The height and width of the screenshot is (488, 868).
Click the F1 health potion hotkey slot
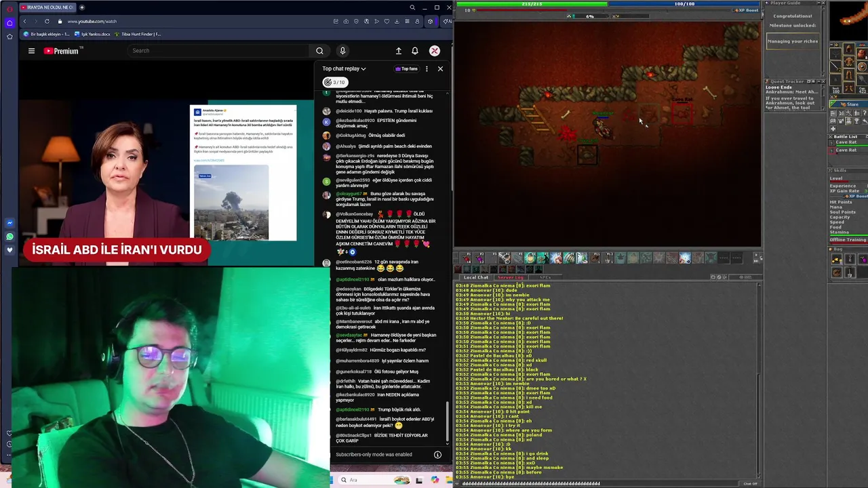tap(467, 258)
